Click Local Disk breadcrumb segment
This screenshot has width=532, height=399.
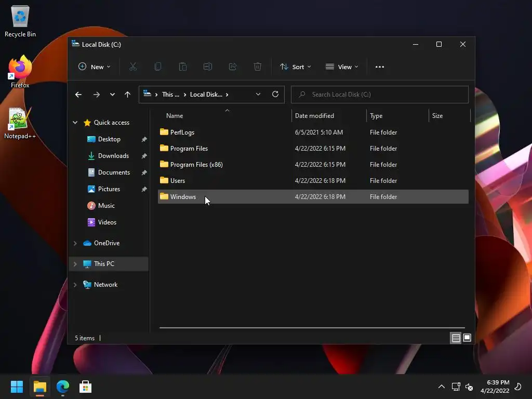coord(206,95)
